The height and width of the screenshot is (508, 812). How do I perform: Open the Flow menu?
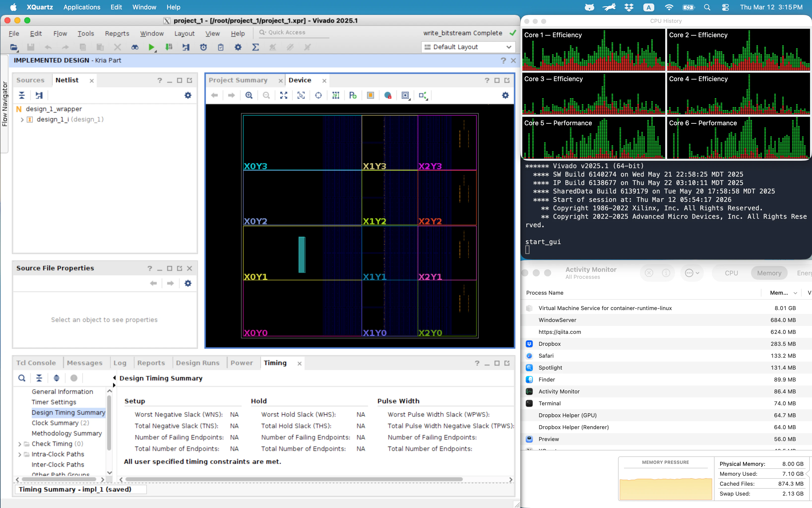(x=60, y=33)
